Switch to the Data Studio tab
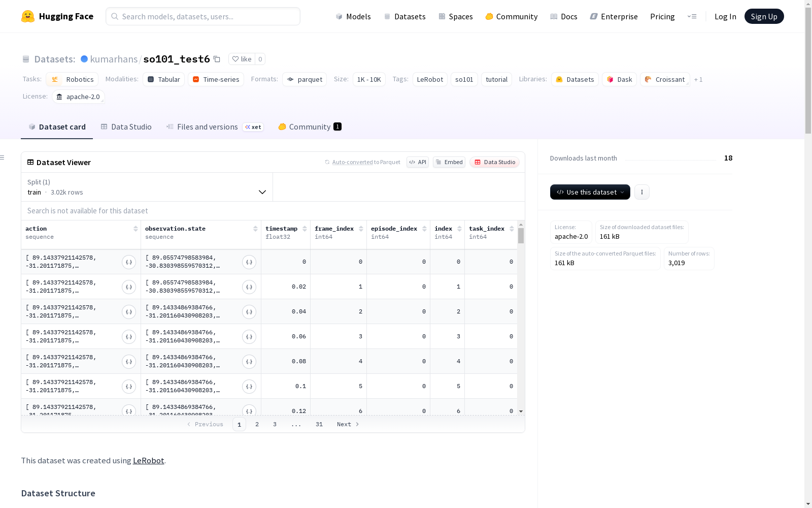 click(126, 127)
